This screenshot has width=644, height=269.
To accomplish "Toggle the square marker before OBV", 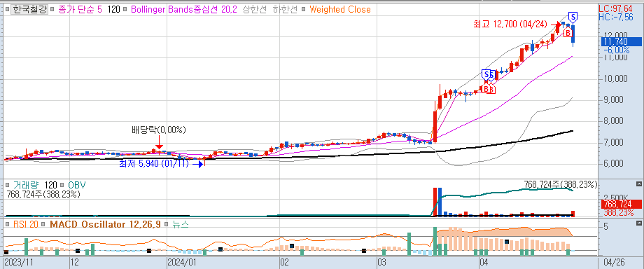I will coord(62,185).
